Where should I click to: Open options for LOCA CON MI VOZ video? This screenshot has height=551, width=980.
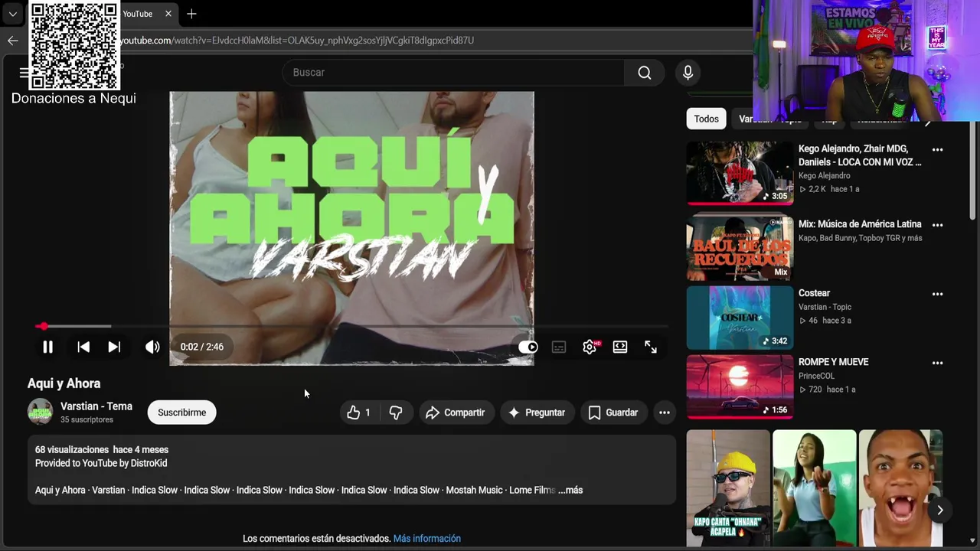point(937,150)
